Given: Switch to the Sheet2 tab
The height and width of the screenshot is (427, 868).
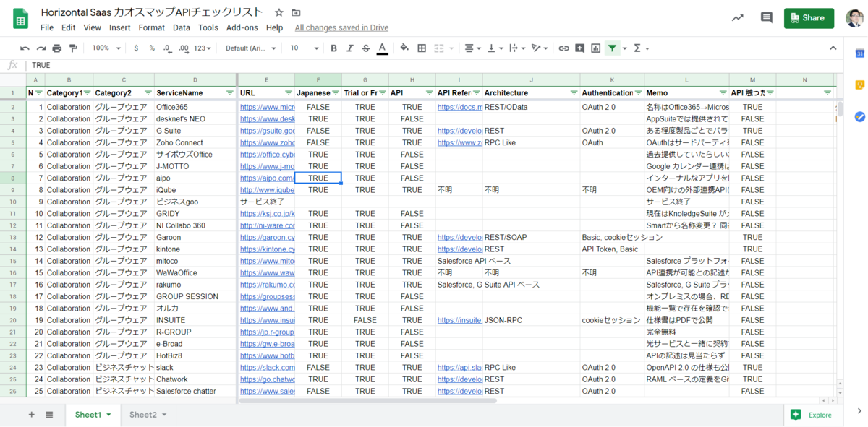Looking at the screenshot, I should click(x=148, y=415).
